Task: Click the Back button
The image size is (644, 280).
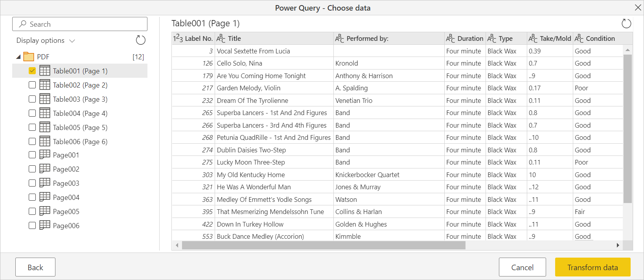Action: coord(35,267)
